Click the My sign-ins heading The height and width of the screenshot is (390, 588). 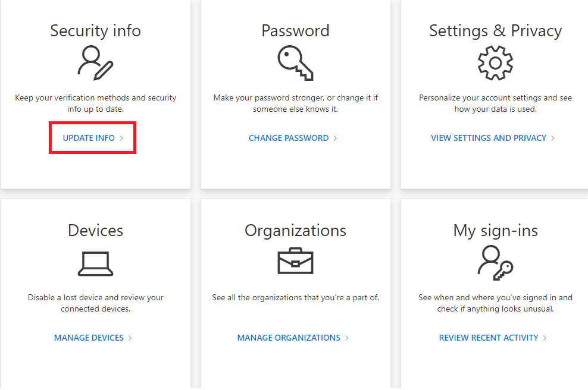pyautogui.click(x=496, y=230)
